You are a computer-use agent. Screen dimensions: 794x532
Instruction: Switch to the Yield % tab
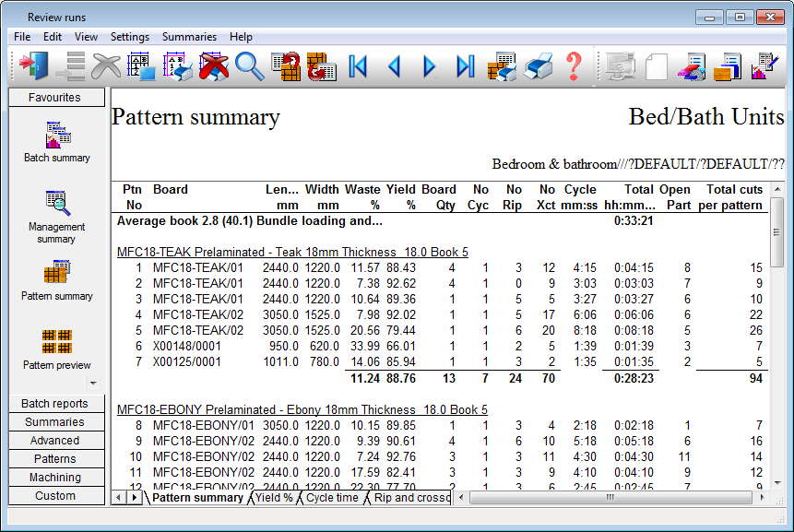tap(274, 498)
